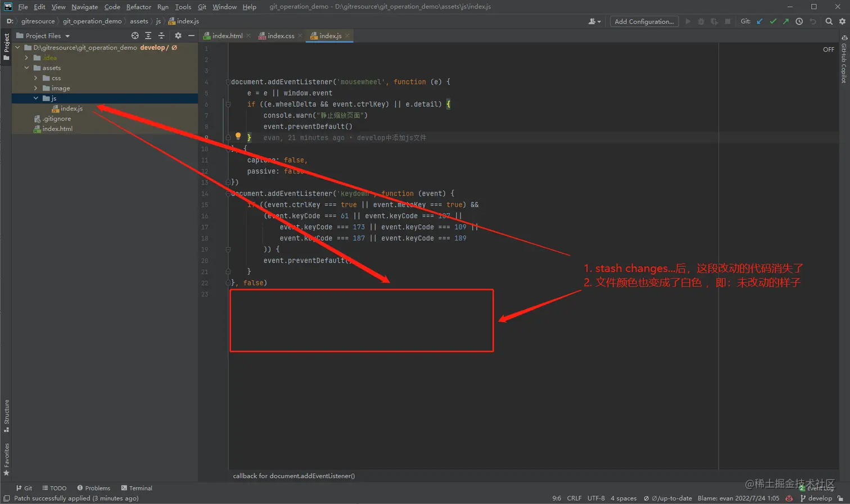850x504 pixels.
Task: Toggle tool window bars icon at bottom-left
Action: (6, 498)
